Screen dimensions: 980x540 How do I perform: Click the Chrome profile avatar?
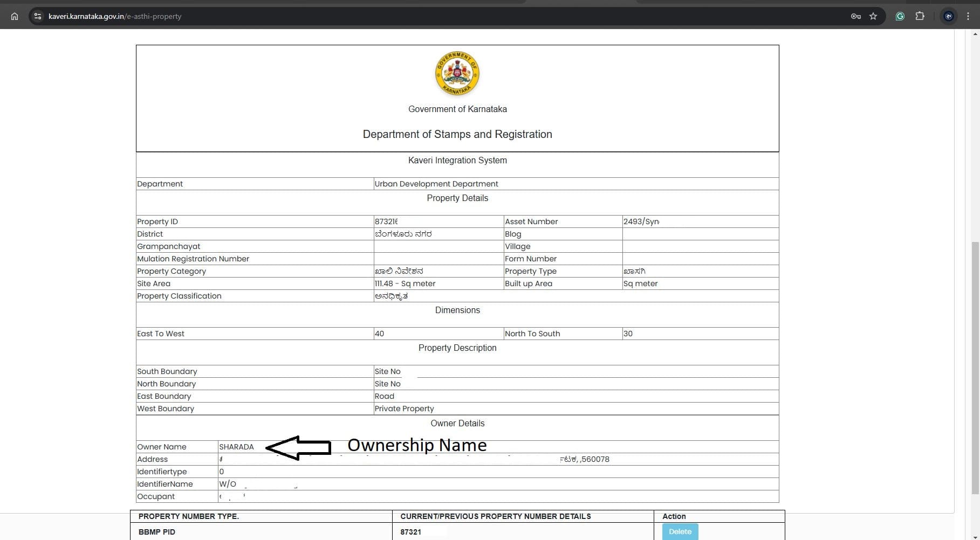(x=948, y=16)
